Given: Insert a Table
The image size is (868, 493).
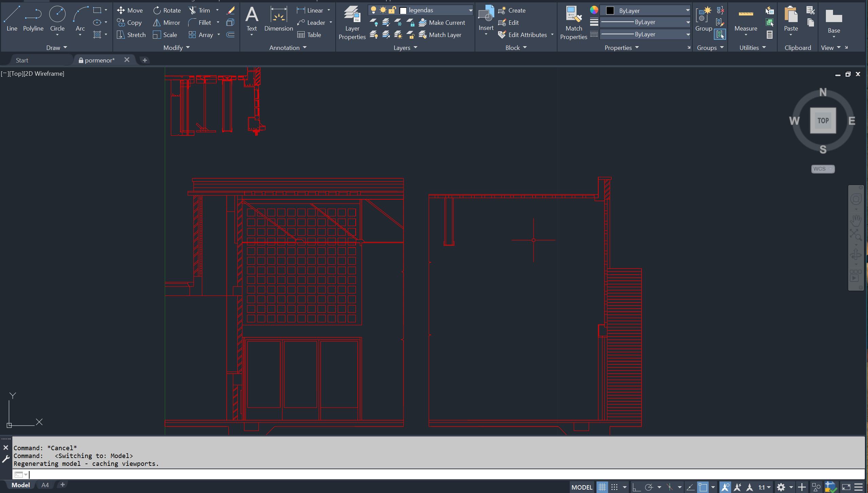Looking at the screenshot, I should (x=309, y=35).
